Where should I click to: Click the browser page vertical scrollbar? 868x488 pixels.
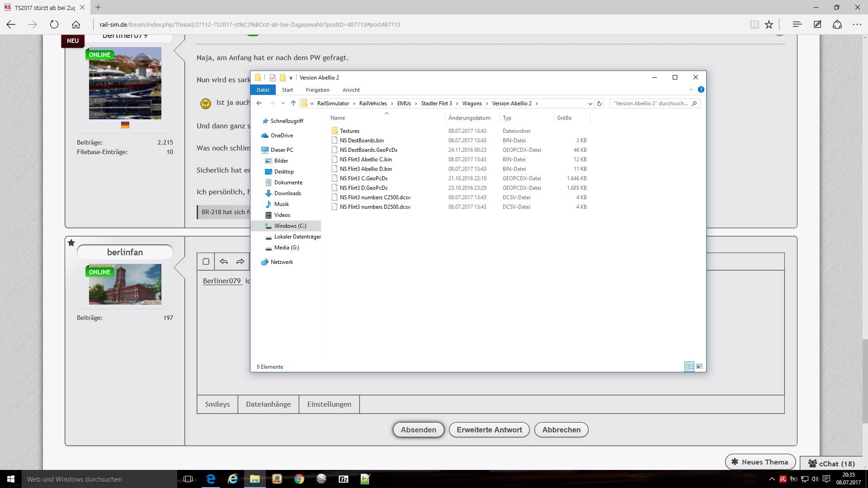tap(865, 380)
